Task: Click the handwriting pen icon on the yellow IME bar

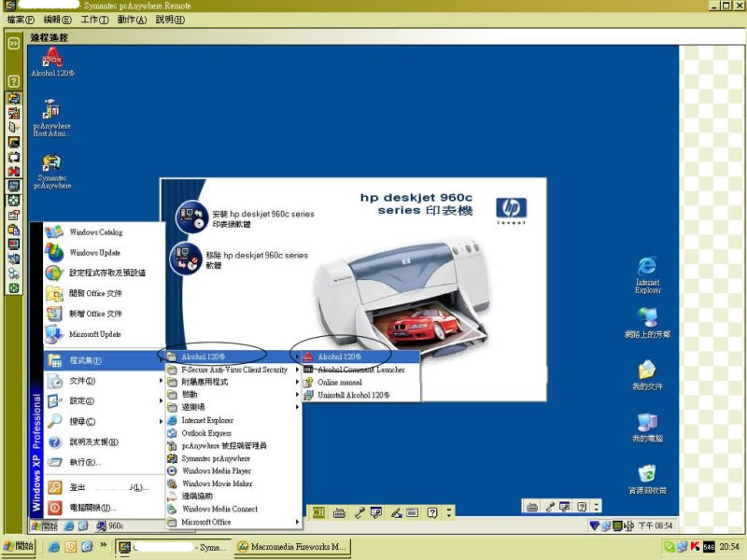Action: [396, 512]
